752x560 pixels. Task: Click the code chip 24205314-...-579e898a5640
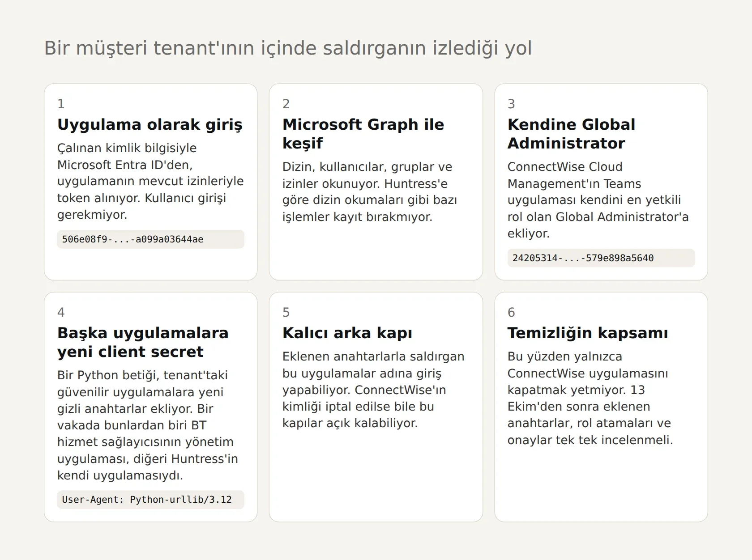[x=601, y=258]
